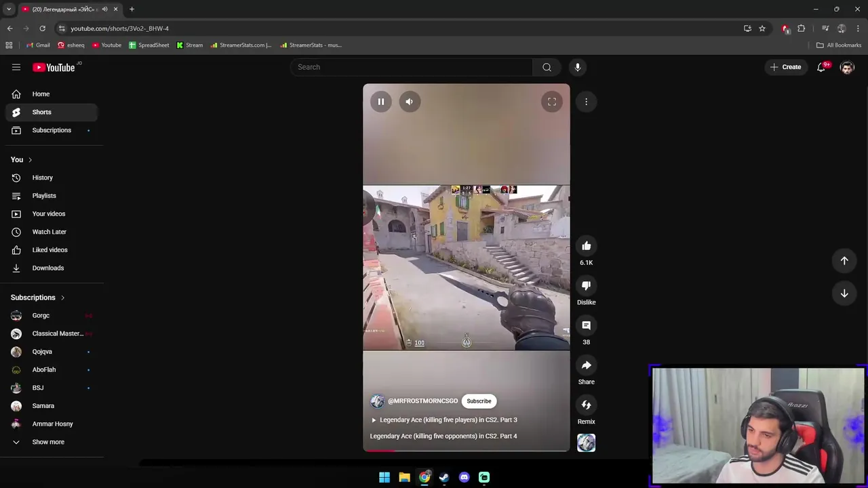The width and height of the screenshot is (868, 488).
Task: Open a new browser tab
Action: [x=132, y=9]
